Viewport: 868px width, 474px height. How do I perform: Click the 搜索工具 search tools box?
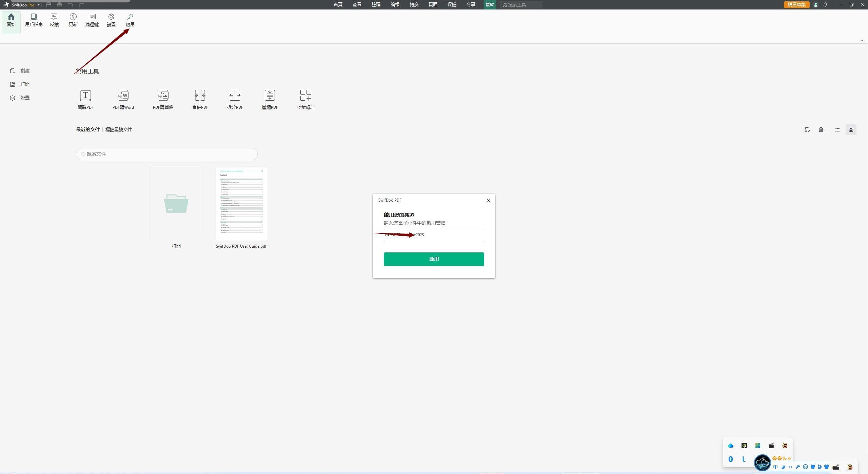[521, 5]
